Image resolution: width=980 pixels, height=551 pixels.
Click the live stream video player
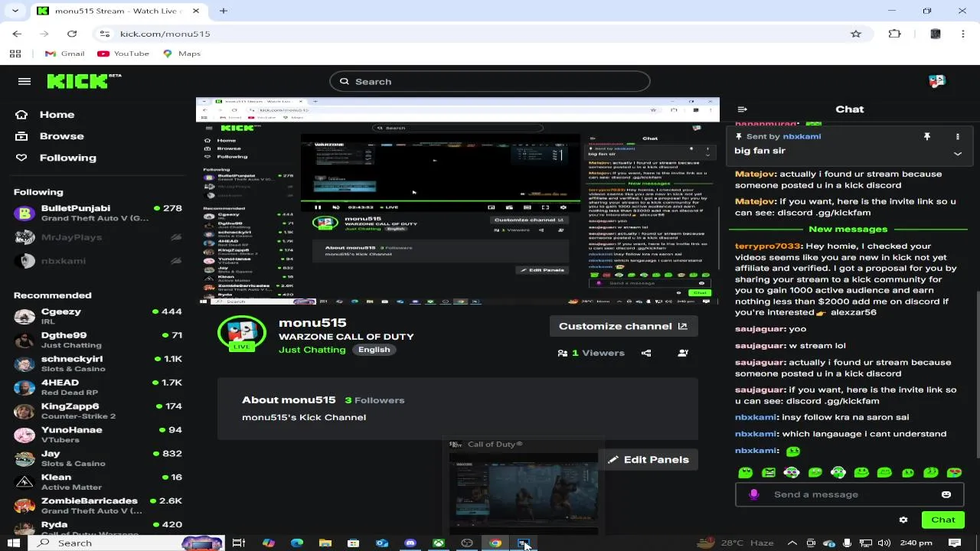[458, 201]
